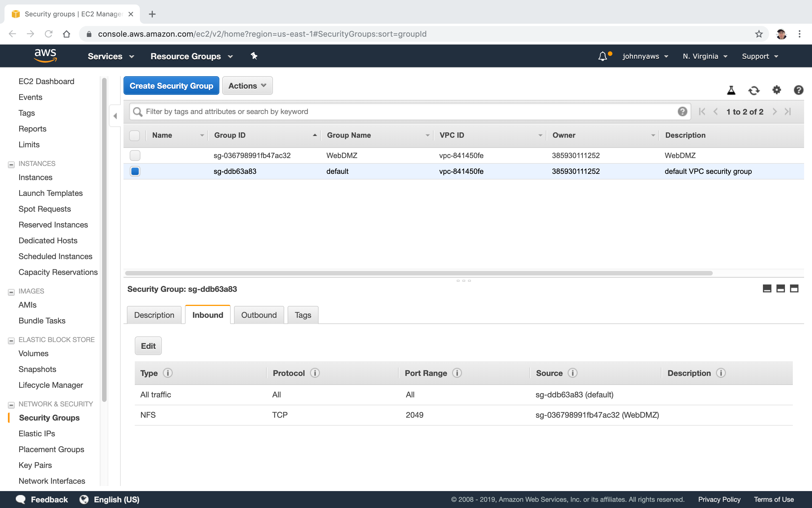The height and width of the screenshot is (508, 812).
Task: Change language via English (US)
Action: click(109, 500)
